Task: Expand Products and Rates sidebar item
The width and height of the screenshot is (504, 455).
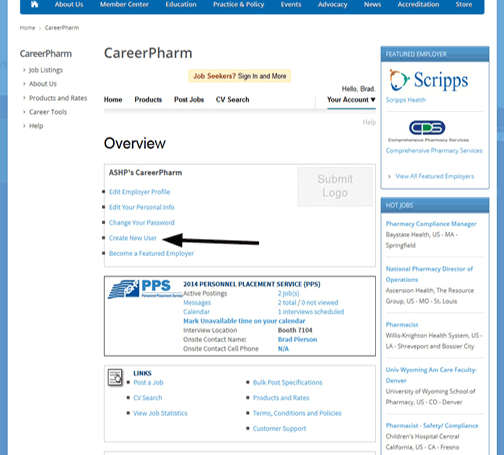Action: [58, 98]
